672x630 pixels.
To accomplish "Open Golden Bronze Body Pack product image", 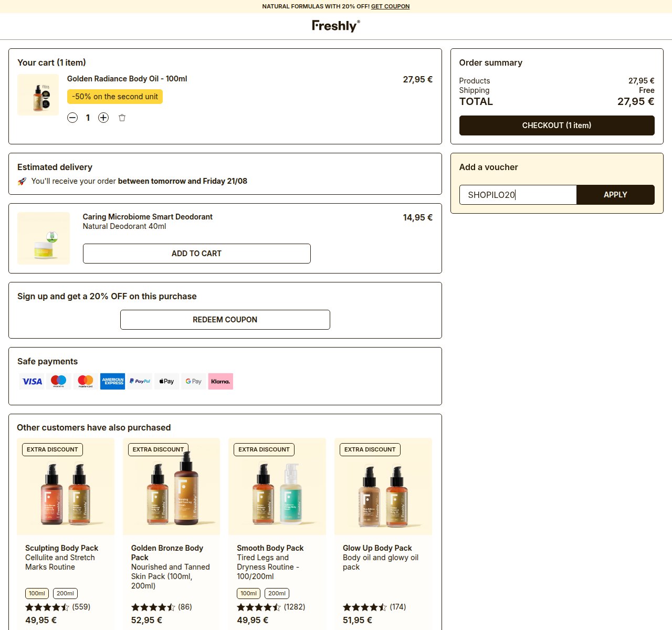I will click(x=172, y=487).
